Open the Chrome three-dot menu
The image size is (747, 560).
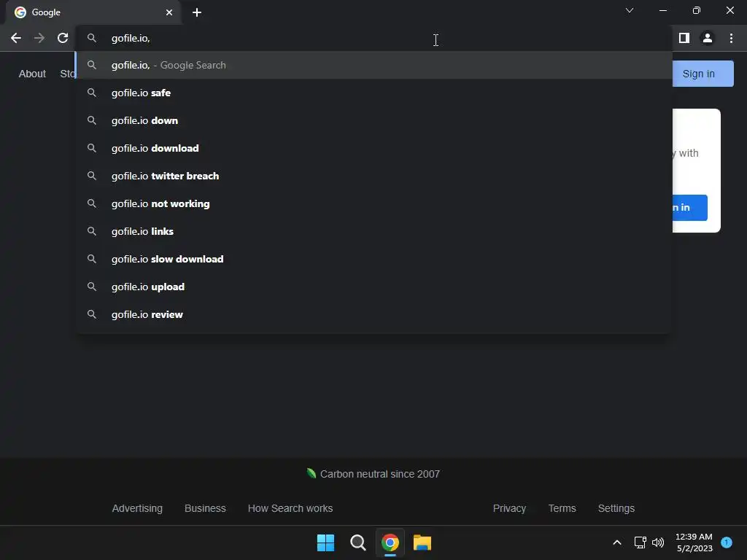pos(731,38)
